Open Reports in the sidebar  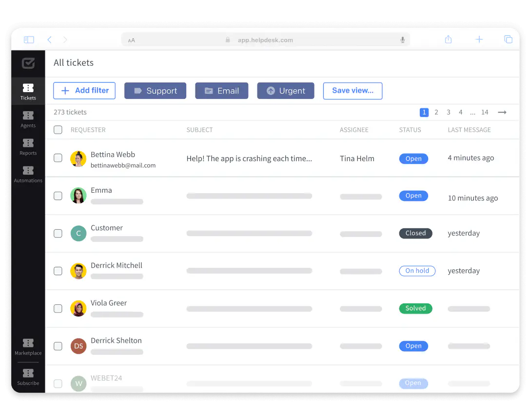(28, 147)
